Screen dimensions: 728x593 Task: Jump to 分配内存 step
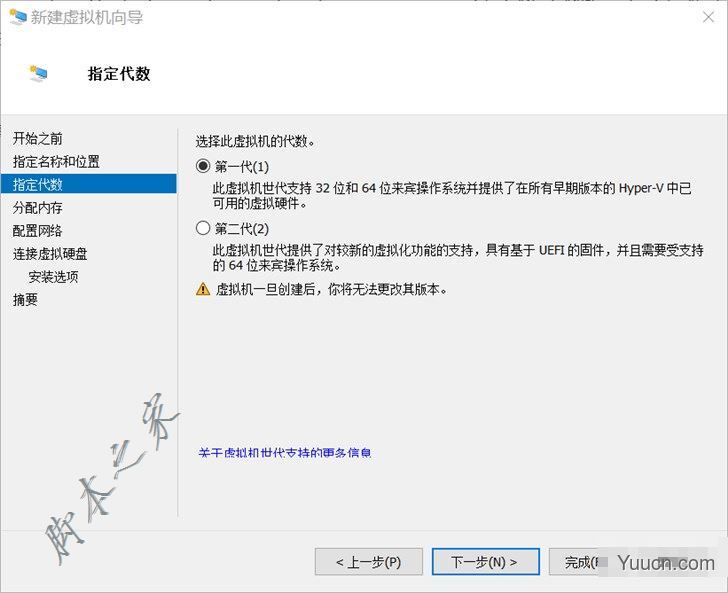pyautogui.click(x=38, y=208)
